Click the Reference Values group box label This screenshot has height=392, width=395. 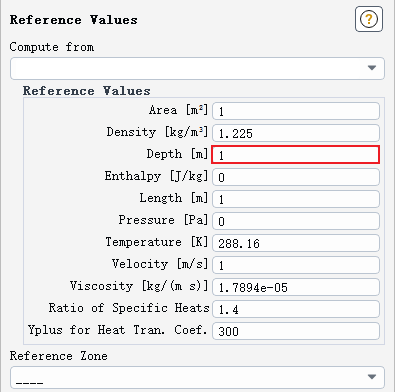click(x=87, y=91)
